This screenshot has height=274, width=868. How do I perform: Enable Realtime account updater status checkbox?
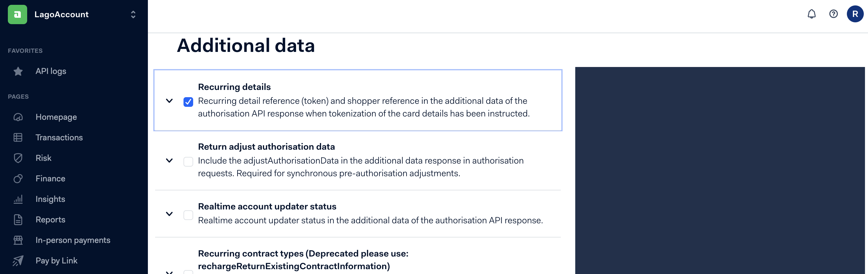188,215
